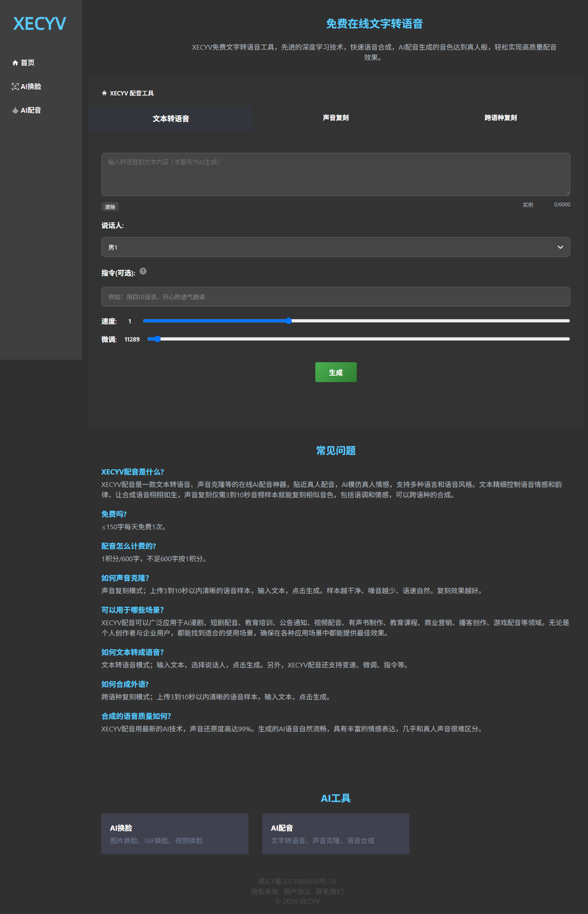
Task: Click the icon before XECYV 配音工具
Action: coord(104,93)
